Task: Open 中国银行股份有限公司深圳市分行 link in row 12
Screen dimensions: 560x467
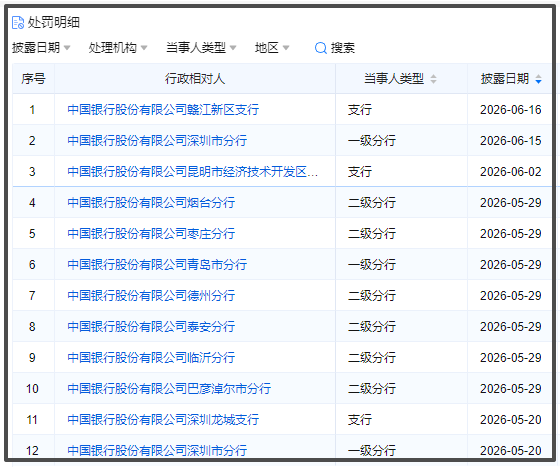Action: [157, 451]
